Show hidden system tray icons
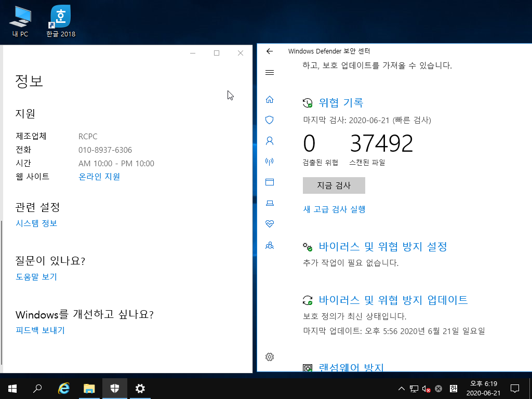Image resolution: width=532 pixels, height=399 pixels. (402, 389)
